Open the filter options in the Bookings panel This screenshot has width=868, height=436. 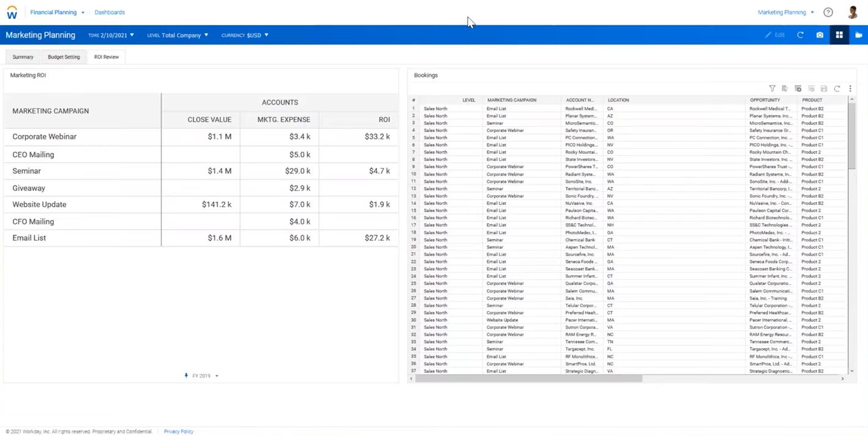(772, 88)
